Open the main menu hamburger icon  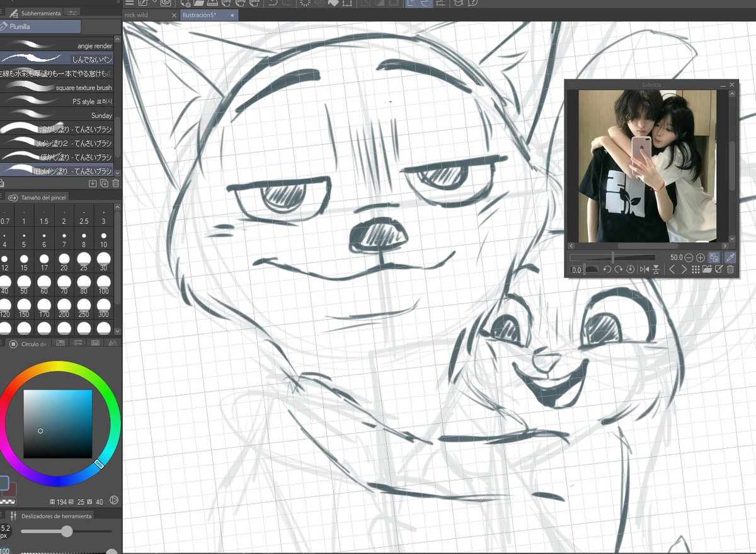pos(129,3)
